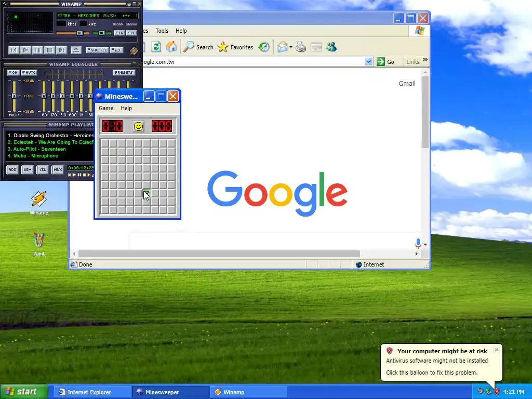Viewport: 532px width, 399px height.
Task: Click the Print icon in IE toolbar
Action: point(301,47)
